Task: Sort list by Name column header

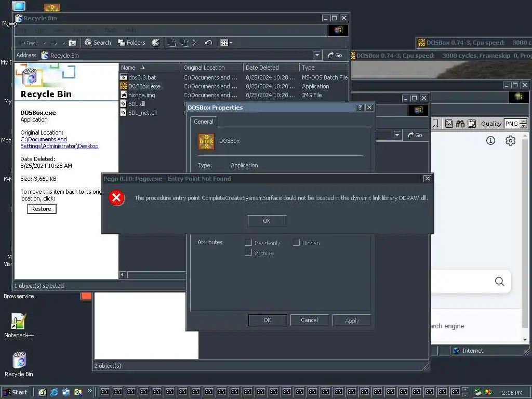Action: [x=150, y=68]
